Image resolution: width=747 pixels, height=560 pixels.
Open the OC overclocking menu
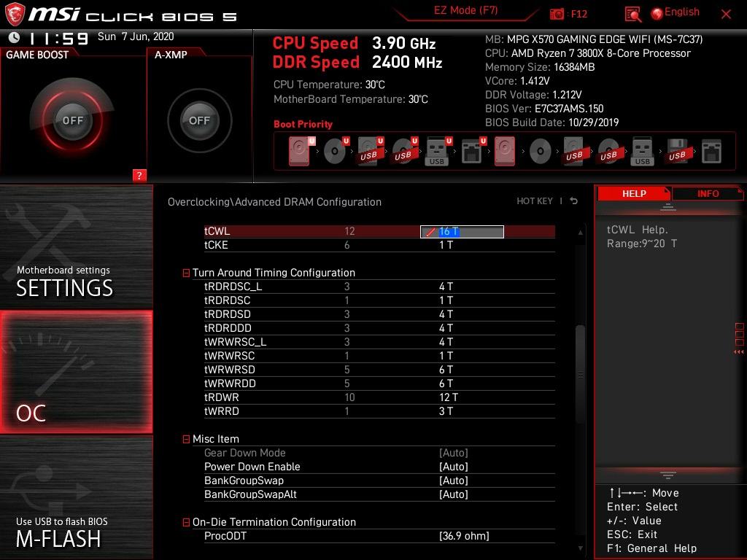click(x=76, y=372)
